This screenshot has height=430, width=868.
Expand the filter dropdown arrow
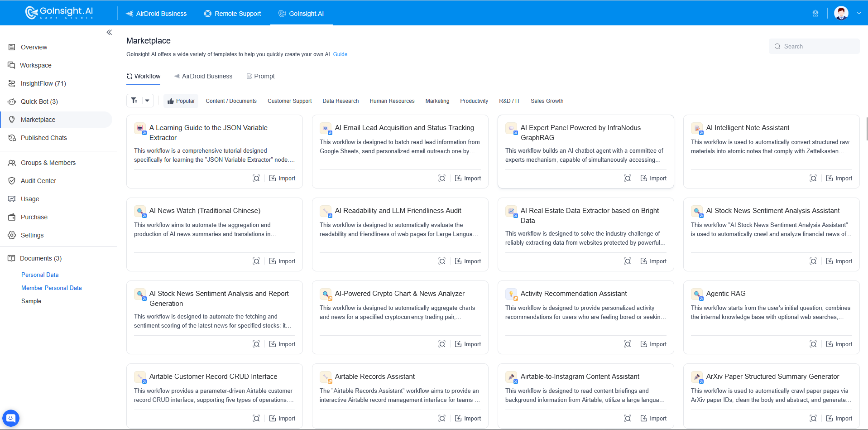coord(148,101)
